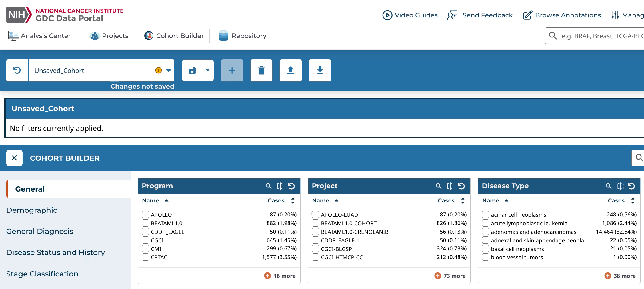Screen dimensions: 644x289
Task: Click the add new cohort plus button
Action: coord(232,70)
